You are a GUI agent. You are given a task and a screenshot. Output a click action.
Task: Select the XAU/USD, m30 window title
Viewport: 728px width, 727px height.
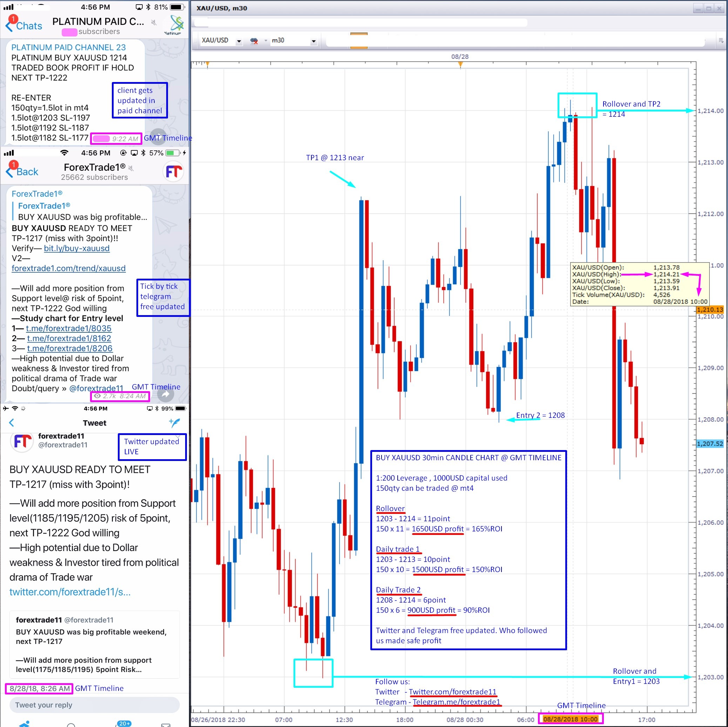click(x=222, y=8)
